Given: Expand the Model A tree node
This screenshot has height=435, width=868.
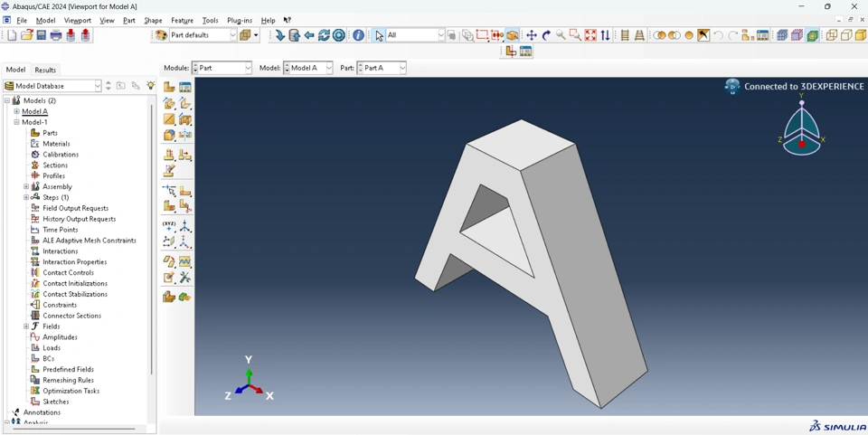Looking at the screenshot, I should coord(16,111).
